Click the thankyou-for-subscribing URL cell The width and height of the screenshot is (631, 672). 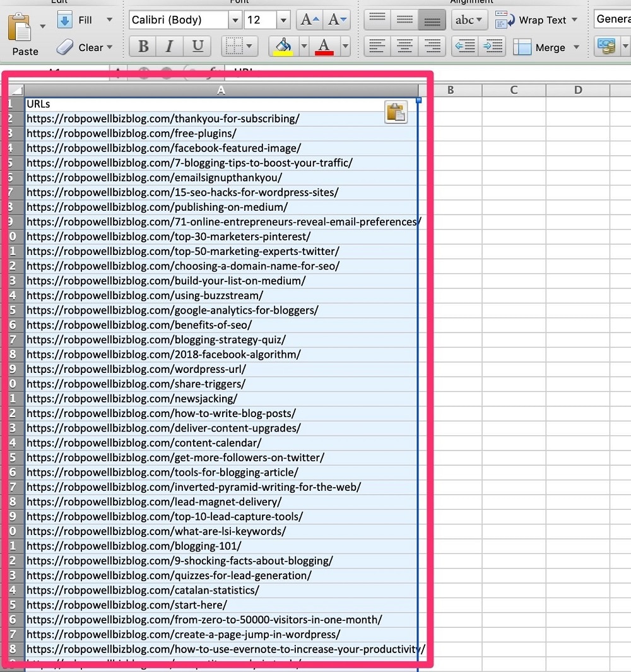(x=221, y=119)
